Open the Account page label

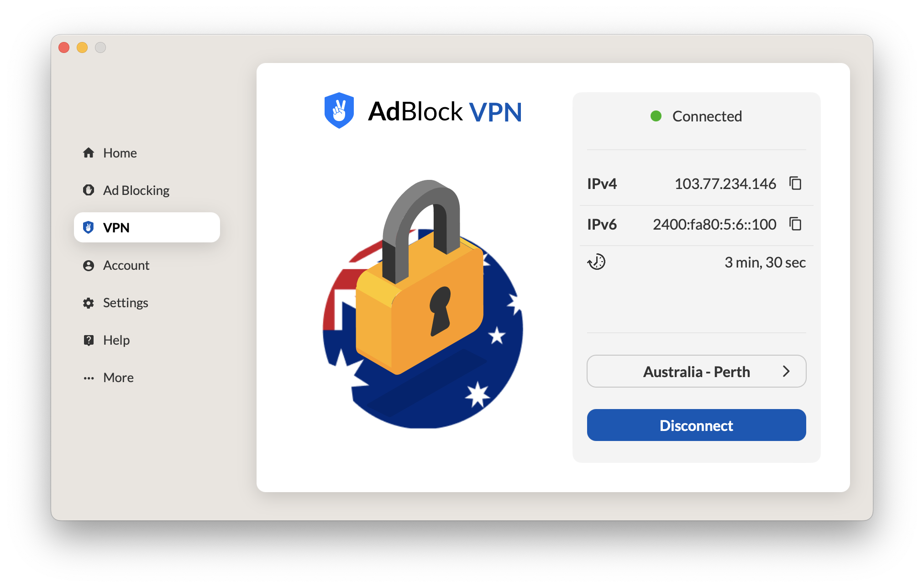point(126,266)
